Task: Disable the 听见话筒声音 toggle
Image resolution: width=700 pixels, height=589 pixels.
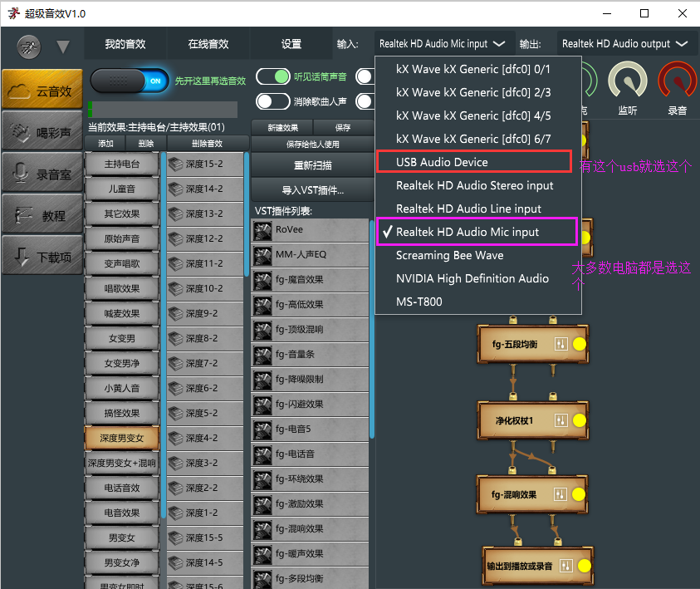Action: 272,77
